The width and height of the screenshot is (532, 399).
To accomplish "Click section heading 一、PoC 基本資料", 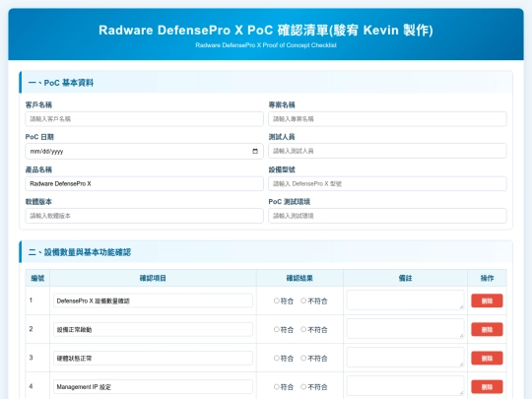I will point(61,83).
